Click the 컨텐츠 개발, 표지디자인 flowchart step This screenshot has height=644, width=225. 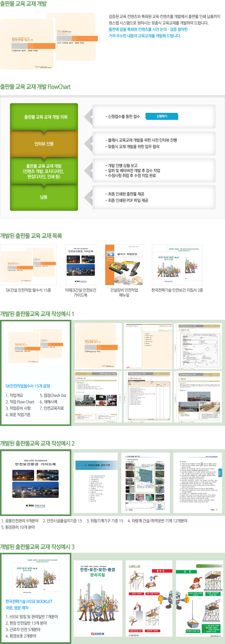pyautogui.click(x=44, y=171)
